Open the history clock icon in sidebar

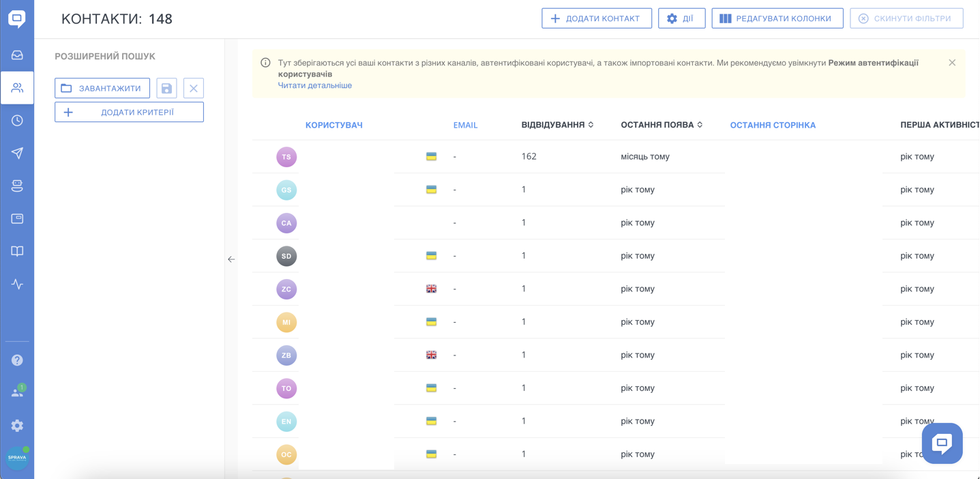[17, 121]
